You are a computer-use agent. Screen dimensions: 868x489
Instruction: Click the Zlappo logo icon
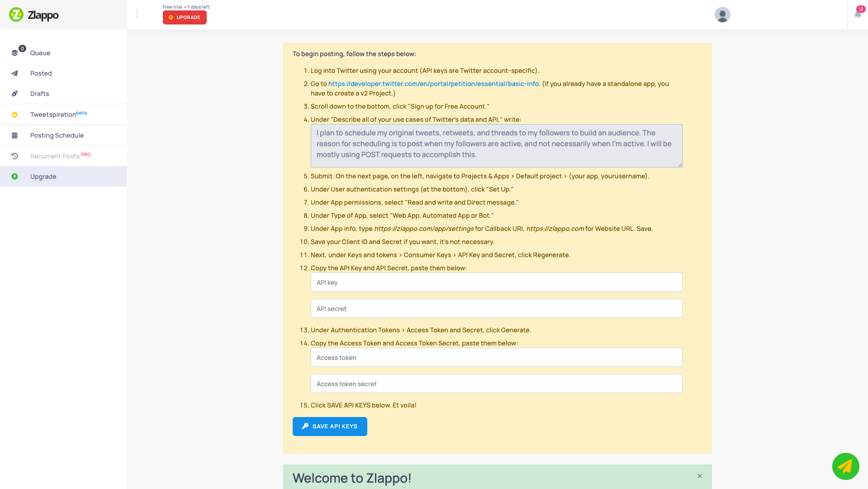[16, 14]
